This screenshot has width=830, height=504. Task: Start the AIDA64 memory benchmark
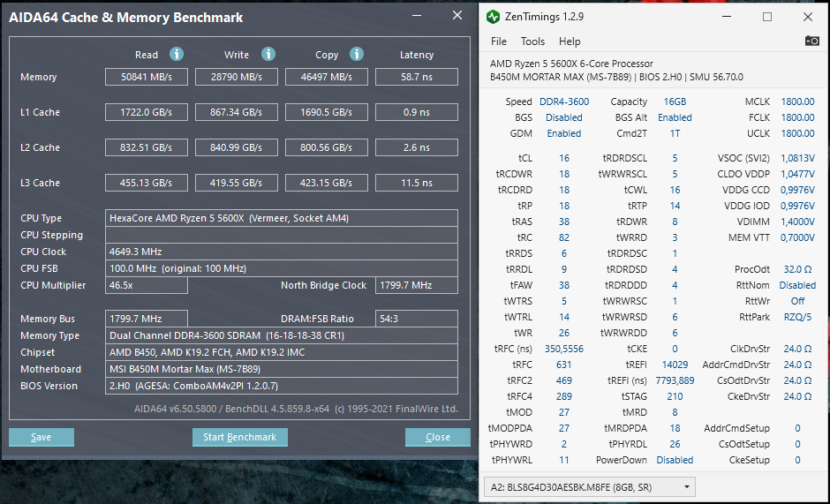tap(240, 437)
